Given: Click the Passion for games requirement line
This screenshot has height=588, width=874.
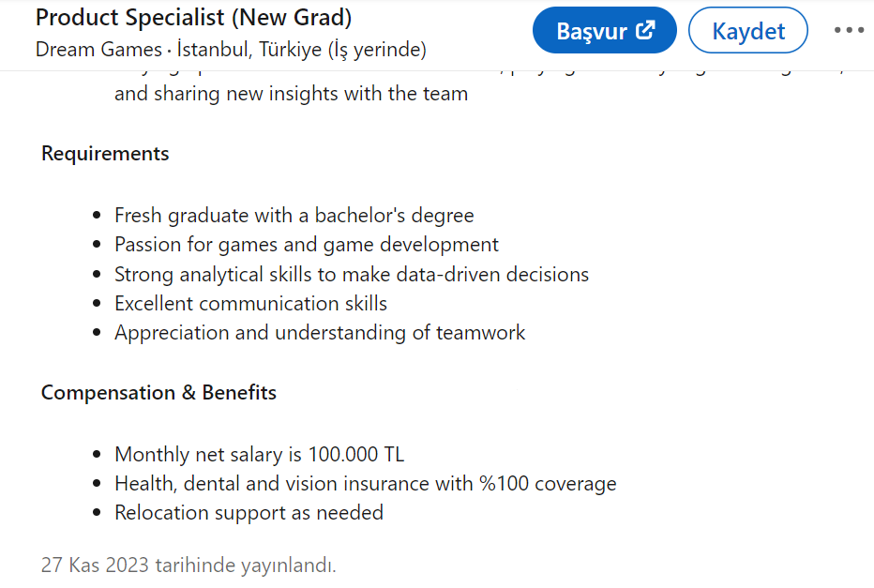Looking at the screenshot, I should (307, 245).
